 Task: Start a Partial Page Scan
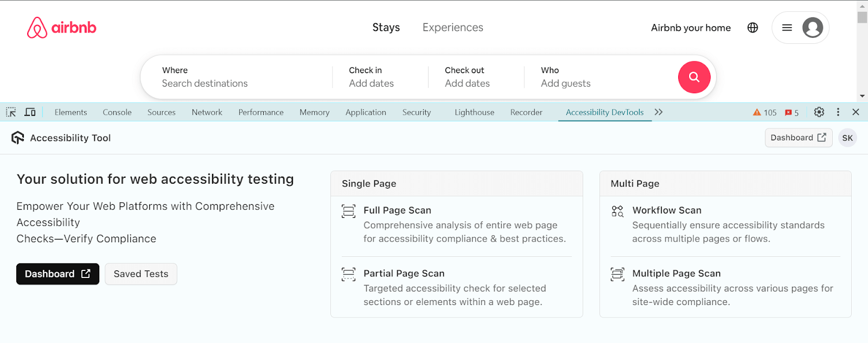pyautogui.click(x=457, y=287)
